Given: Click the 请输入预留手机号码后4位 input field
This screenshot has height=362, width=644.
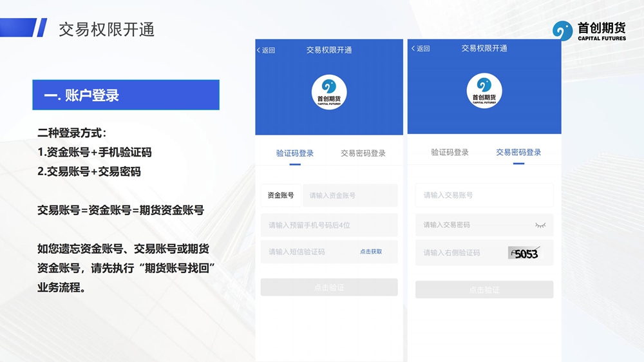Looking at the screenshot, I should point(329,225).
